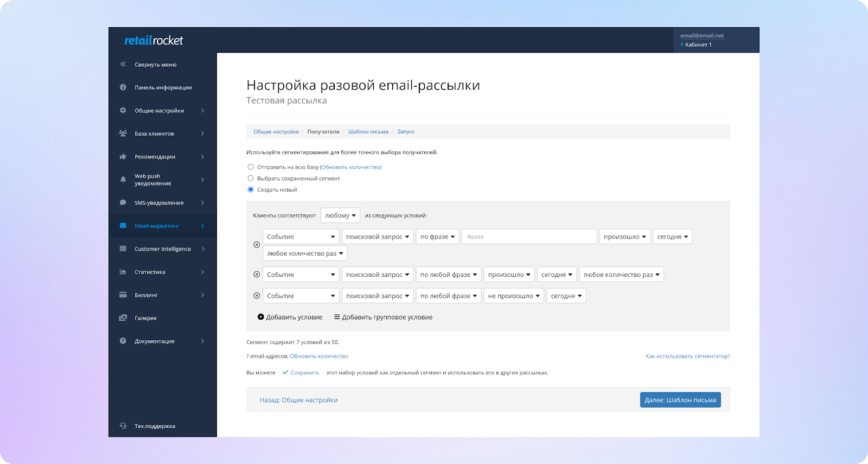Select the Выбрать сохраненный сегмент radio option
This screenshot has width=868, height=464.
click(x=251, y=178)
